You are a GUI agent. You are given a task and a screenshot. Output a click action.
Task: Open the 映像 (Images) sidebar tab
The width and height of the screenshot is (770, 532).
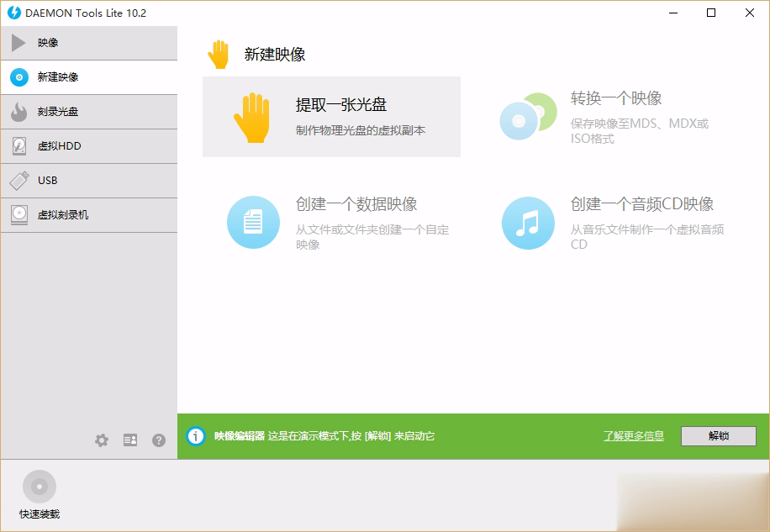point(89,43)
